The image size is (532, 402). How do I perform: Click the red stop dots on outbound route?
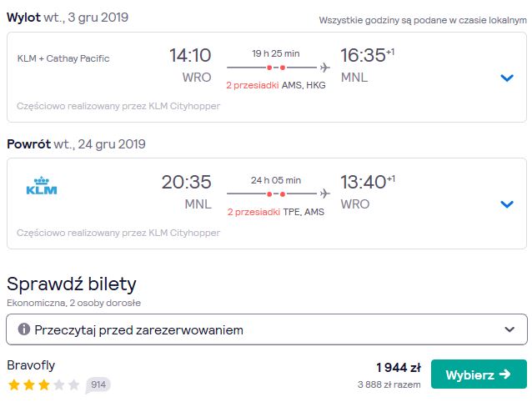tap(276, 68)
